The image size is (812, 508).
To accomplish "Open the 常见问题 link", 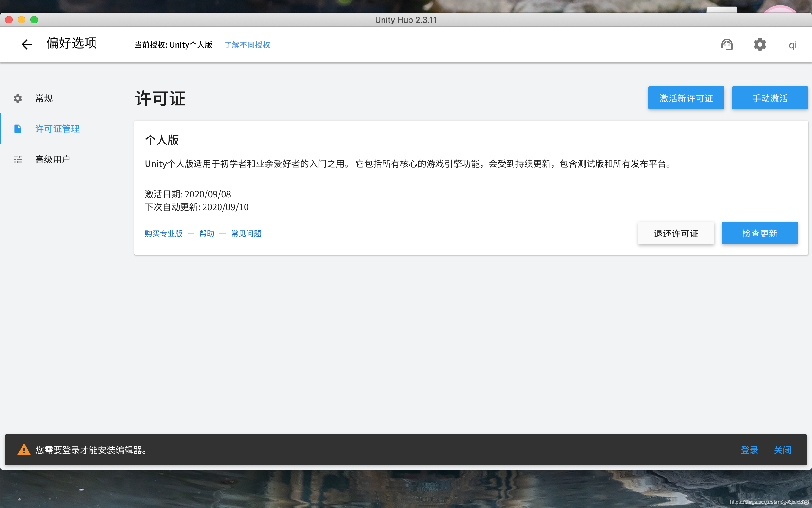I will pyautogui.click(x=246, y=233).
